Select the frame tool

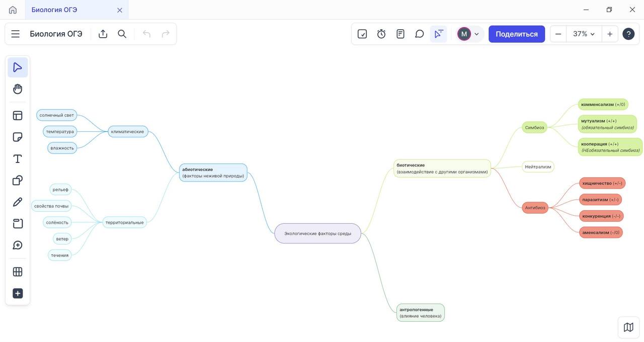(x=18, y=224)
